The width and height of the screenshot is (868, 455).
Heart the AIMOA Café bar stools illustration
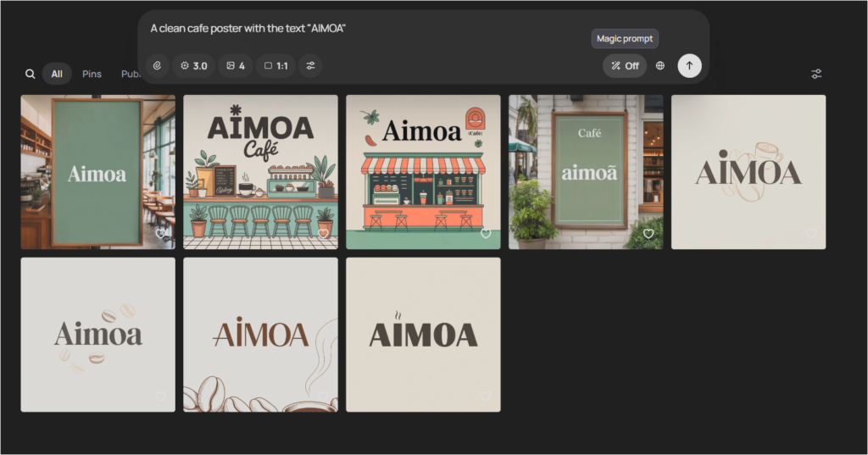(323, 234)
